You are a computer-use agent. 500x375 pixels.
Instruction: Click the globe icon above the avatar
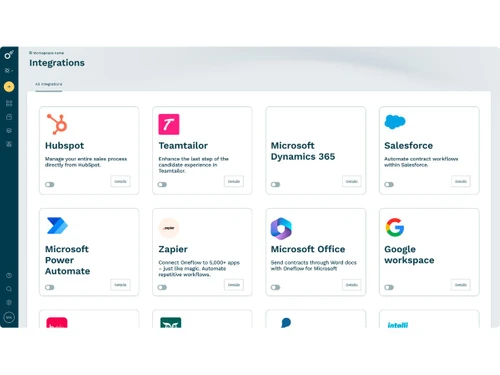pyautogui.click(x=9, y=303)
